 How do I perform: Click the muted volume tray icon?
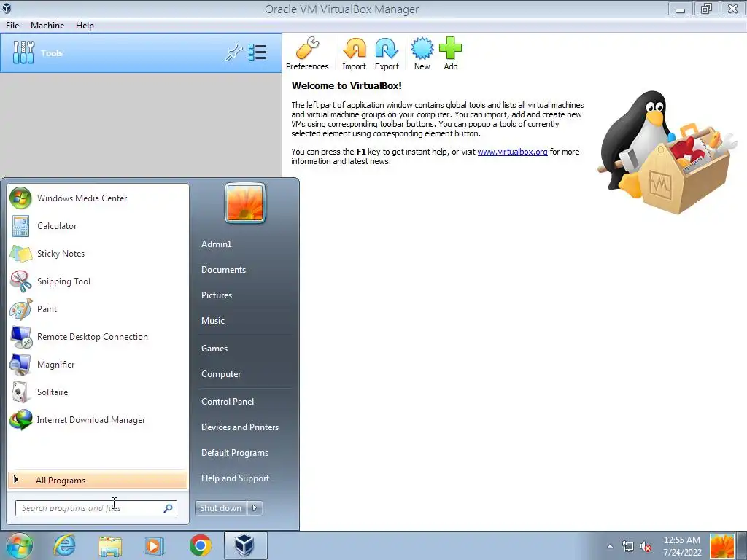(646, 547)
